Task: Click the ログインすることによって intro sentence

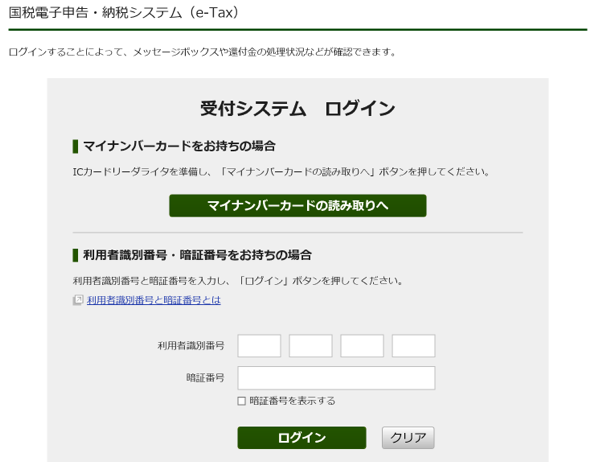Action: [202, 52]
